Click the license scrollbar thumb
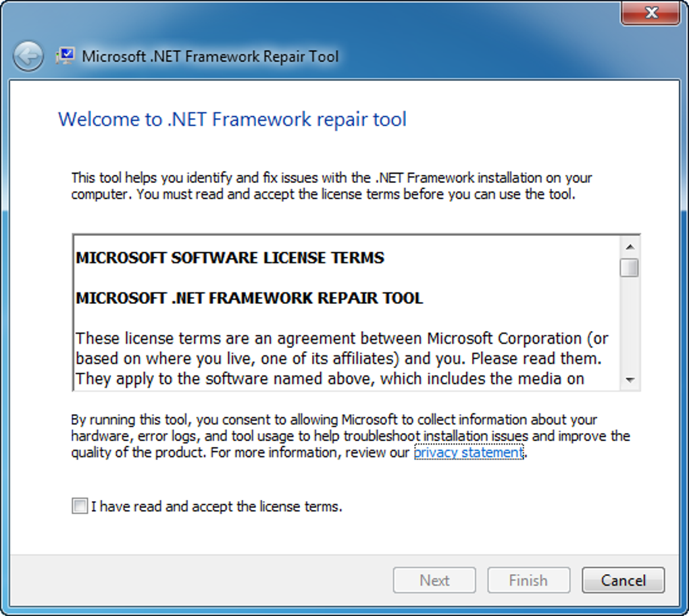689x616 pixels. tap(630, 267)
